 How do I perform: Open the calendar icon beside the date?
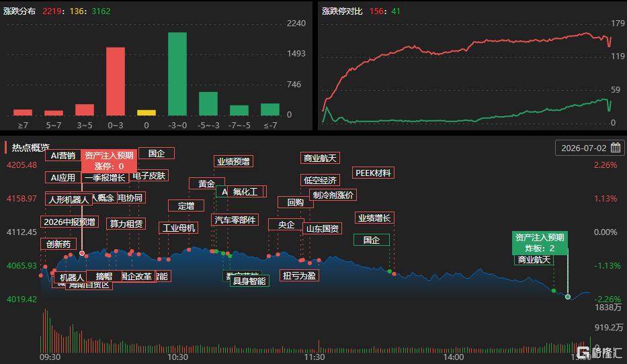coord(616,148)
